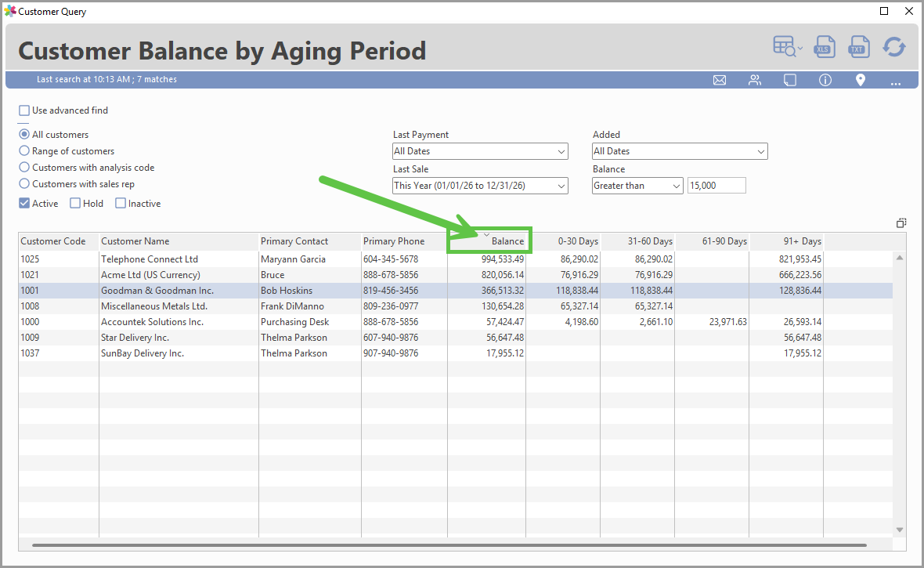The width and height of the screenshot is (924, 568).
Task: Sort by 31-60 Days column header
Action: 637,241
